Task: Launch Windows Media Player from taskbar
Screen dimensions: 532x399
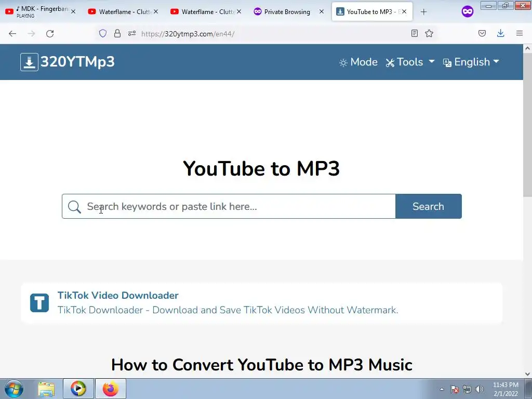Action: click(78, 389)
